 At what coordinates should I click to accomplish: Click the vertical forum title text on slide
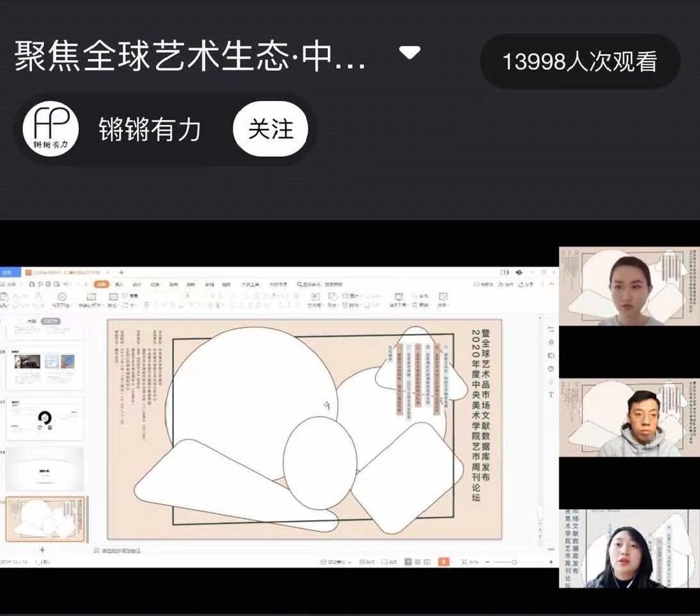480,415
